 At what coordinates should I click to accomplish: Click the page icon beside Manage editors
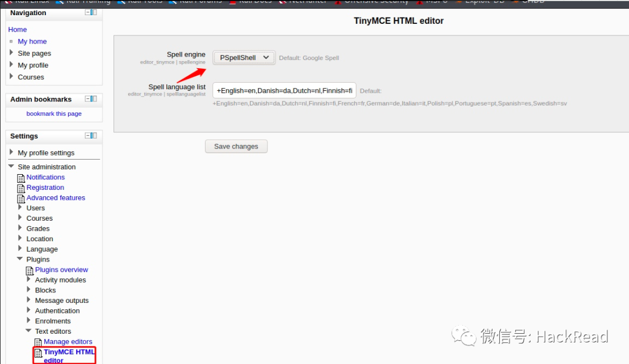click(x=38, y=342)
